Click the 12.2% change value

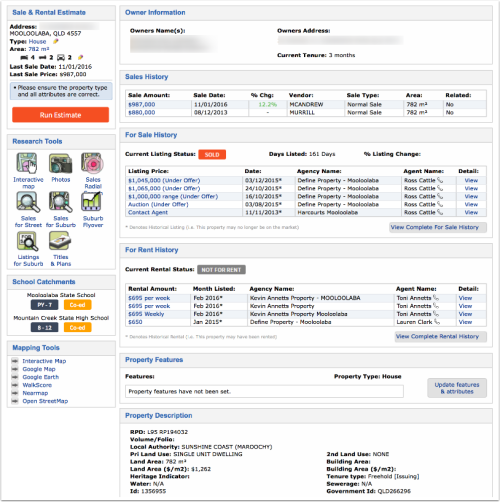coord(268,104)
